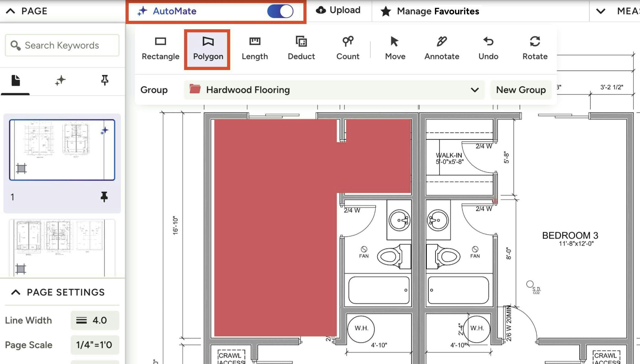Image resolution: width=640 pixels, height=364 pixels.
Task: Rotate the page
Action: tap(535, 48)
